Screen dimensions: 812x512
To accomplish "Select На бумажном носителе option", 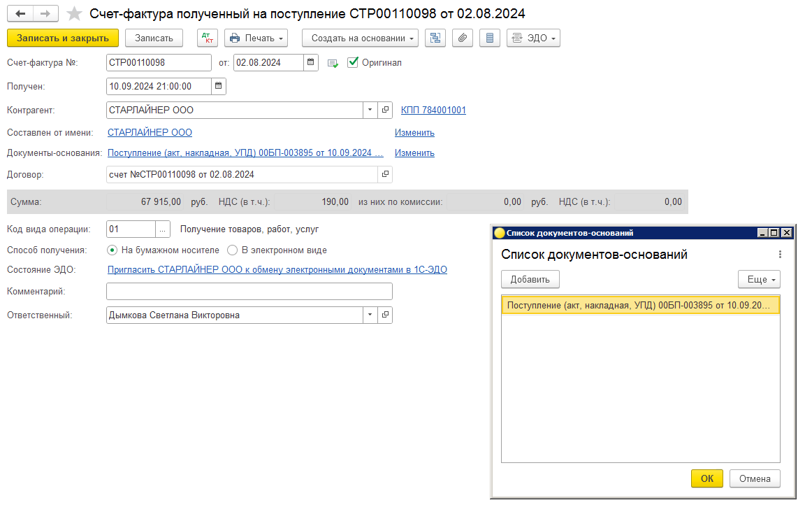I will pos(112,250).
